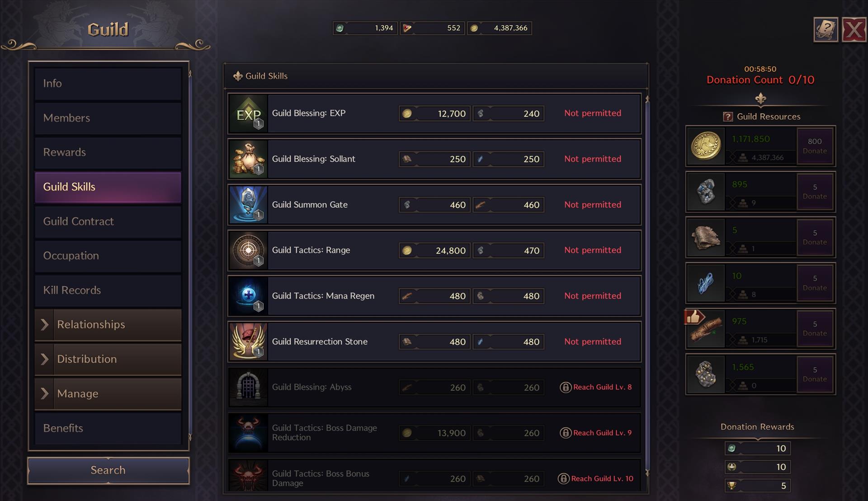The image size is (868, 501).
Task: Click the Guild Blessing: EXP skill icon
Action: 248,114
